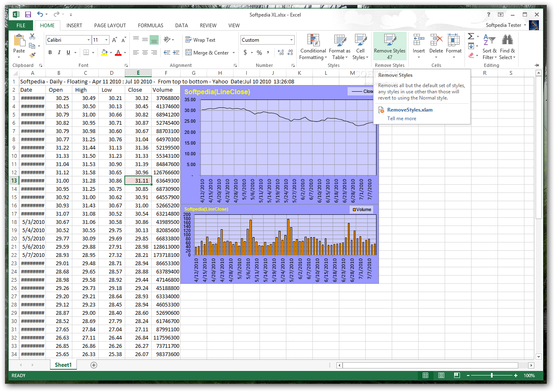Open Cell Styles dropdown
The width and height of the screenshot is (555, 392).
(x=360, y=47)
